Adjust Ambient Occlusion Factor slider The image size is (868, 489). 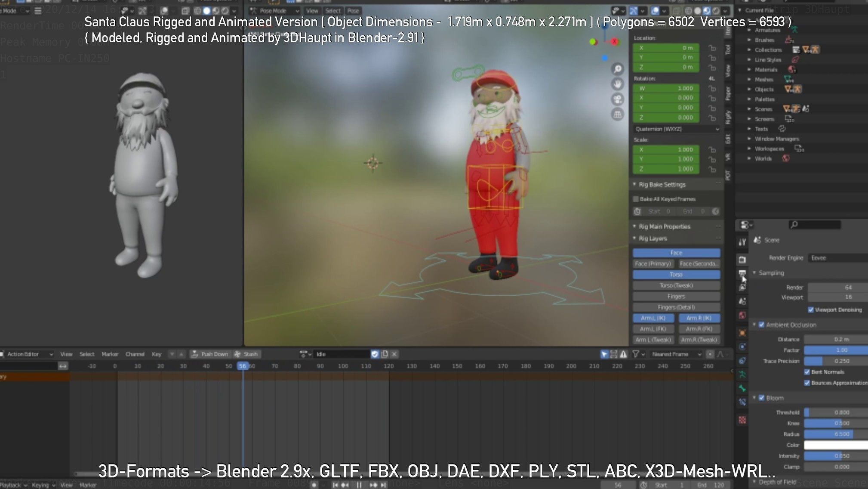point(836,350)
